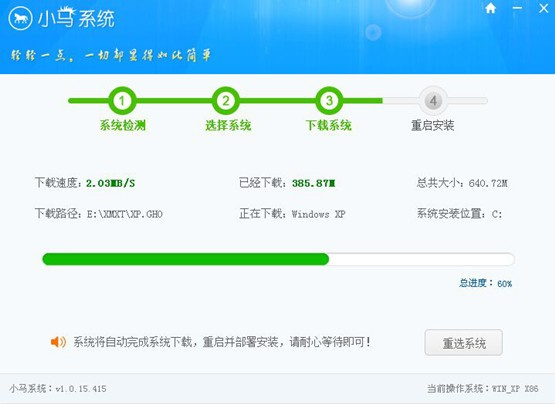Click the 下载系统 step label
Image resolution: width=555 pixels, height=404 pixels.
329,125
